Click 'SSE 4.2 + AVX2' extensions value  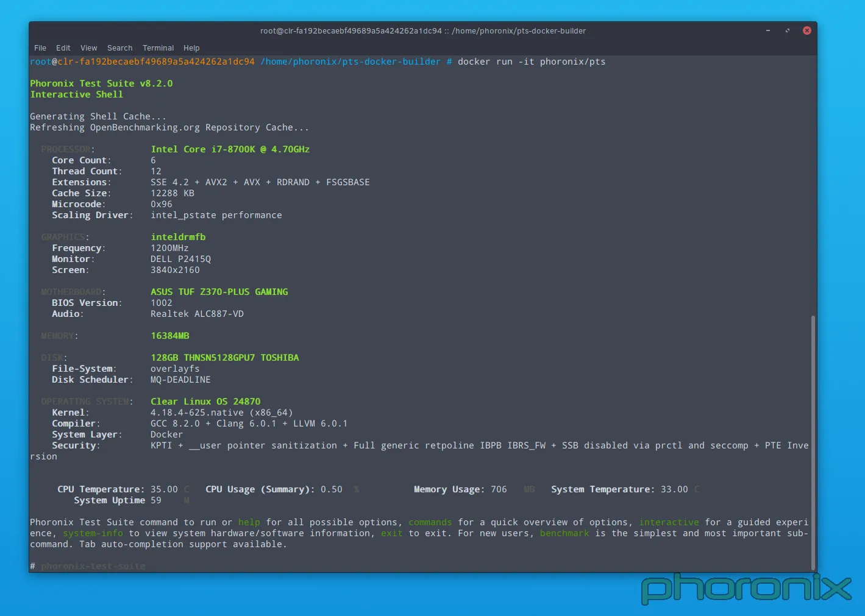pos(189,182)
